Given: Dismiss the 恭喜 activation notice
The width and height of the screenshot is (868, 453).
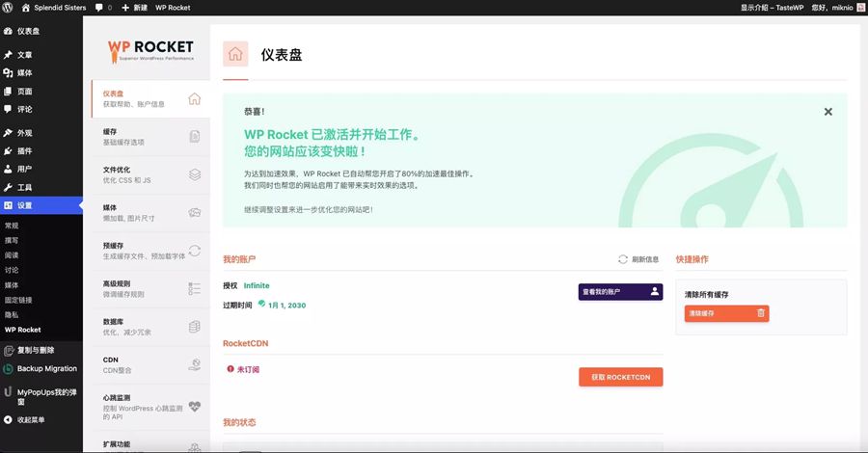Looking at the screenshot, I should point(827,112).
